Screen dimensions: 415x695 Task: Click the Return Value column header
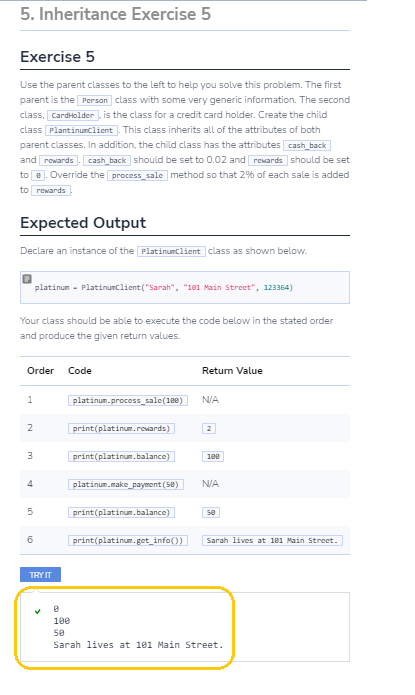point(232,371)
